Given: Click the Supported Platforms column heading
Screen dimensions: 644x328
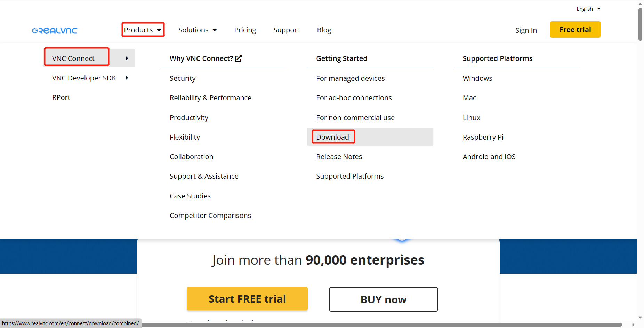Looking at the screenshot, I should [x=498, y=58].
